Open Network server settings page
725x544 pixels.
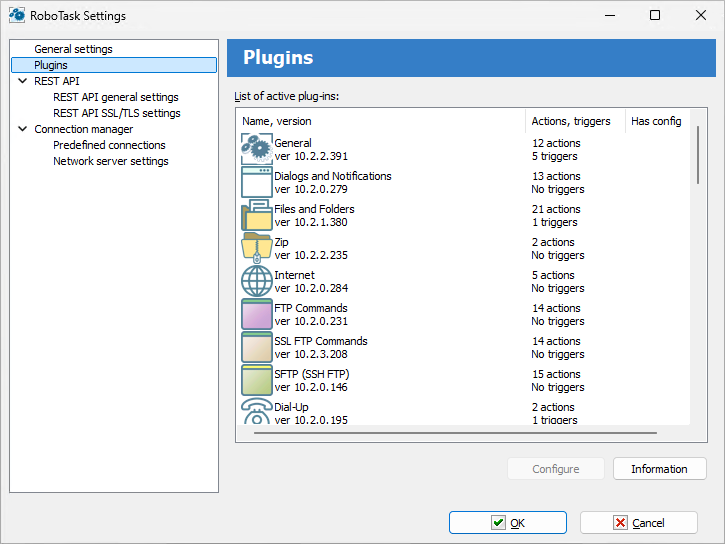tap(111, 161)
